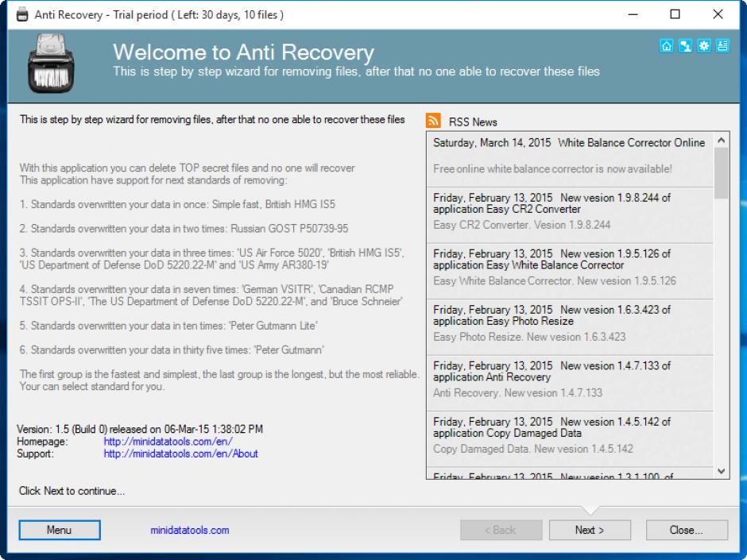Open Support link minidatatools.com/en/About
The width and height of the screenshot is (747, 560).
click(x=180, y=454)
